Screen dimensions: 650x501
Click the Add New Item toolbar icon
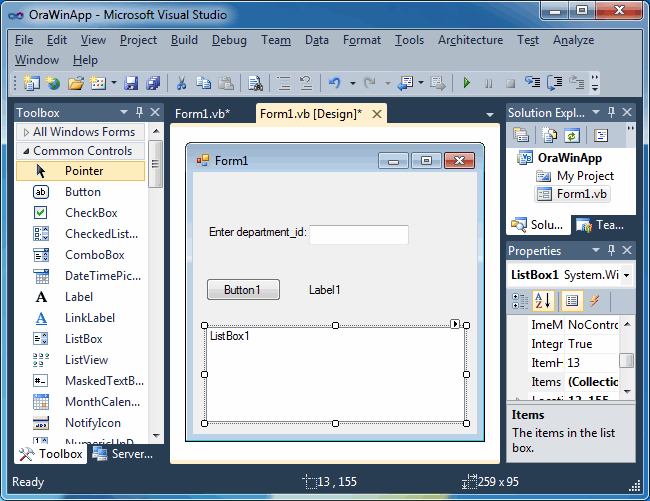pyautogui.click(x=98, y=83)
